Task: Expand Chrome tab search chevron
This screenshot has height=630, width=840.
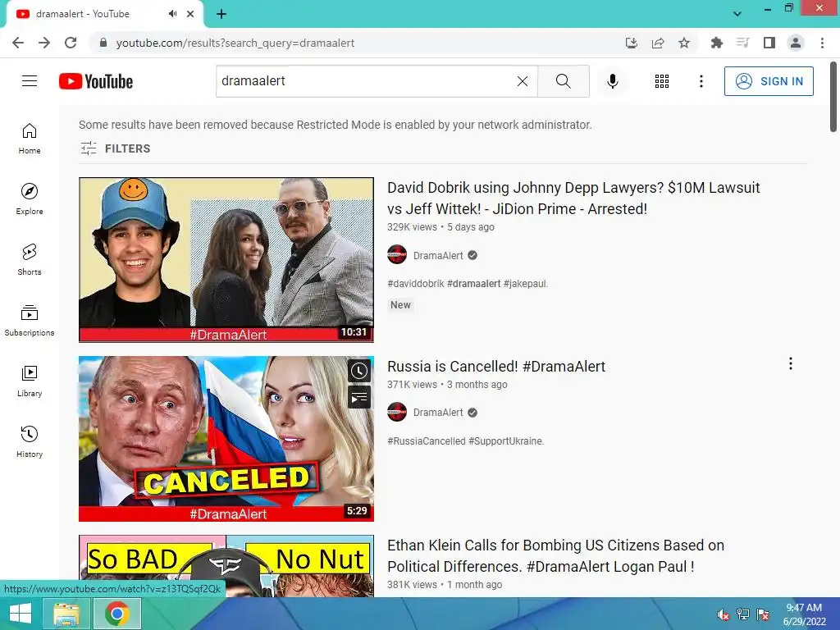Action: 737,14
